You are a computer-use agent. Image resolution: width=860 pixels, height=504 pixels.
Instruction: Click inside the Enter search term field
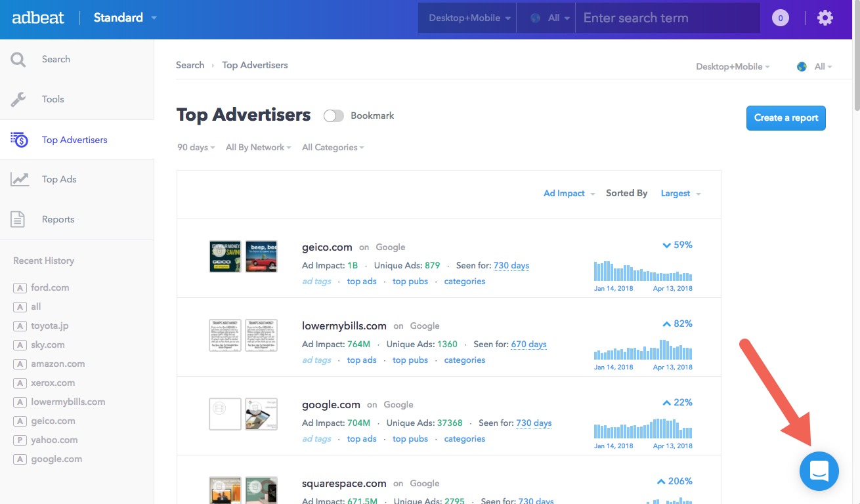(668, 18)
